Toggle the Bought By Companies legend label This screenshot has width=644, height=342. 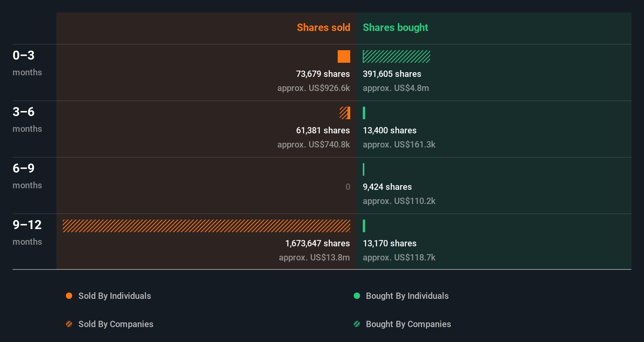(x=408, y=324)
